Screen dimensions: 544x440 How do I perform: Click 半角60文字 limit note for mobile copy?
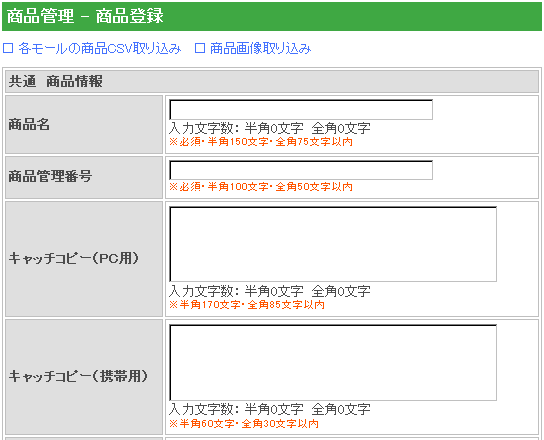click(244, 424)
